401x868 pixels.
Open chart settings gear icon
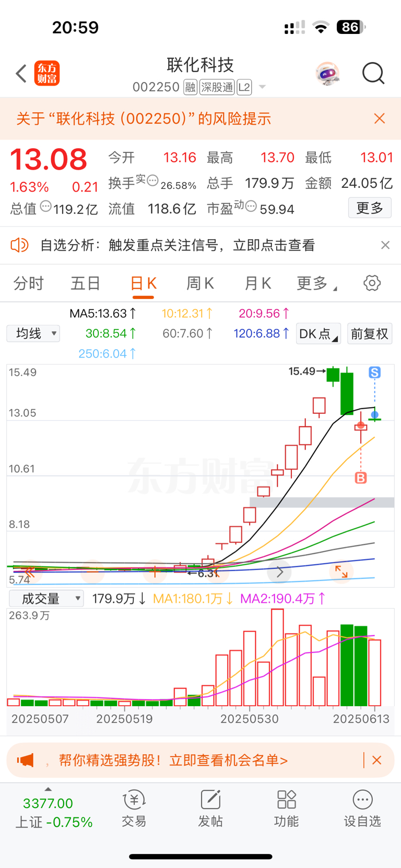[x=372, y=283]
